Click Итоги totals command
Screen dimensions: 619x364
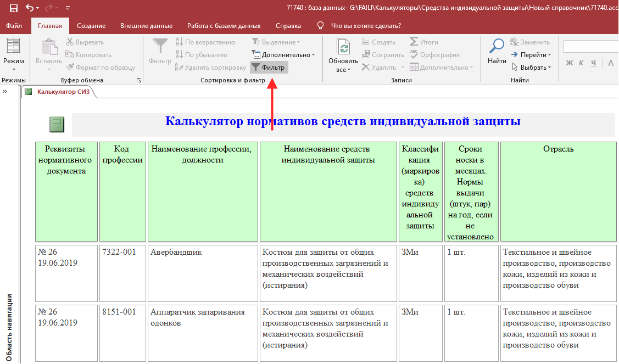tap(424, 42)
